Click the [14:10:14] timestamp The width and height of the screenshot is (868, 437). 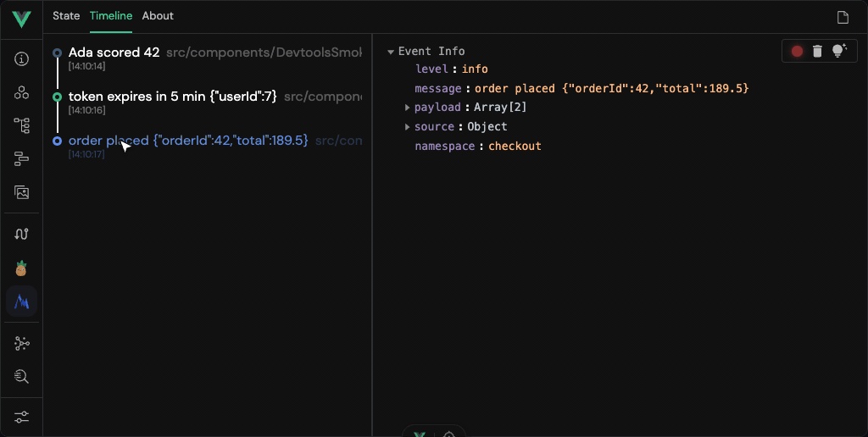87,66
